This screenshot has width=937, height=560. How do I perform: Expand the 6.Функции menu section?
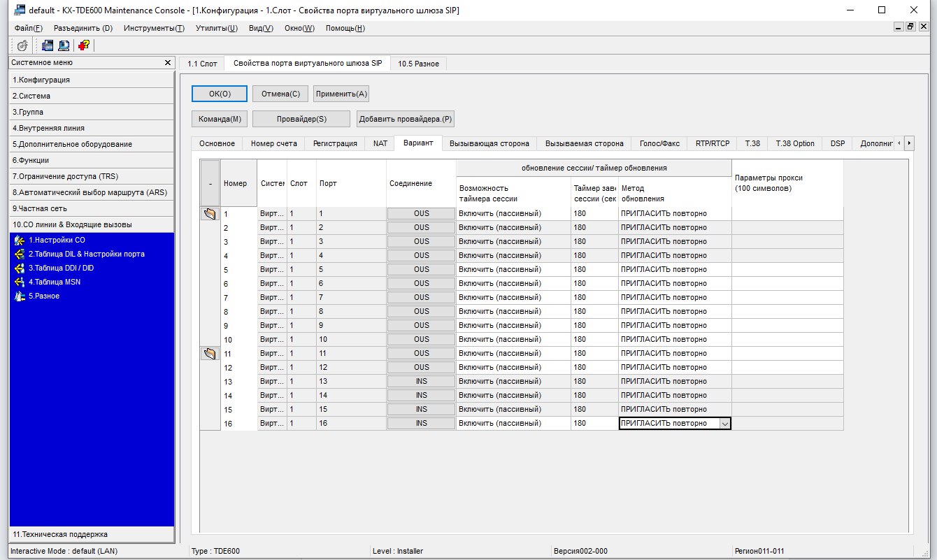pos(92,160)
